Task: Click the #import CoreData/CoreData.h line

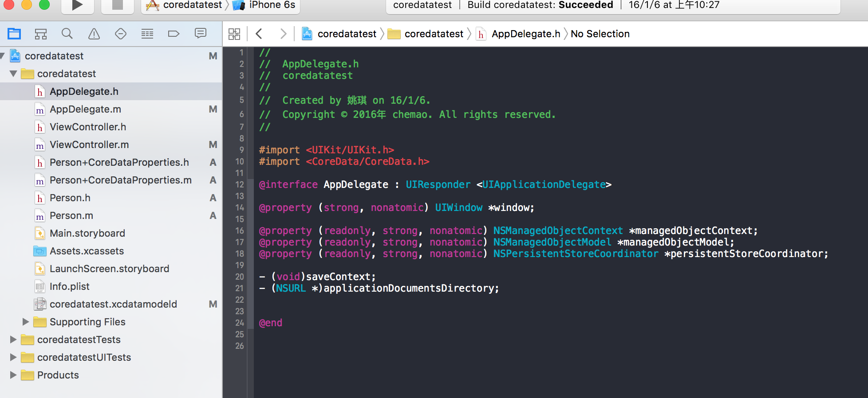Action: (x=344, y=161)
